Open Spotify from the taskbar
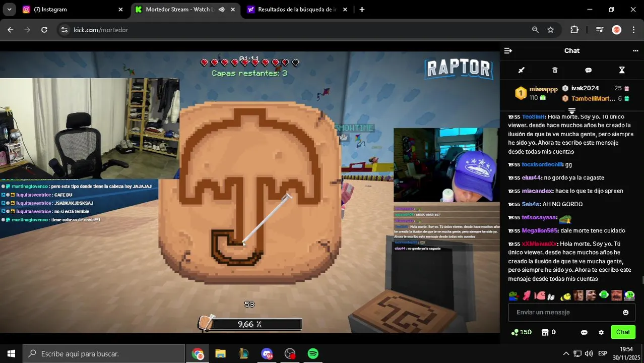 pyautogui.click(x=313, y=354)
